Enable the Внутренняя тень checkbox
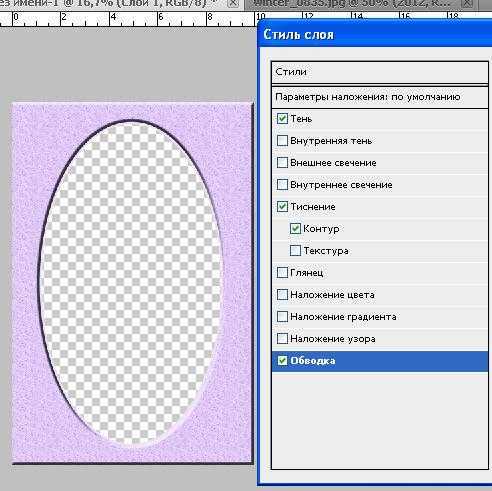The image size is (492, 491). click(282, 141)
